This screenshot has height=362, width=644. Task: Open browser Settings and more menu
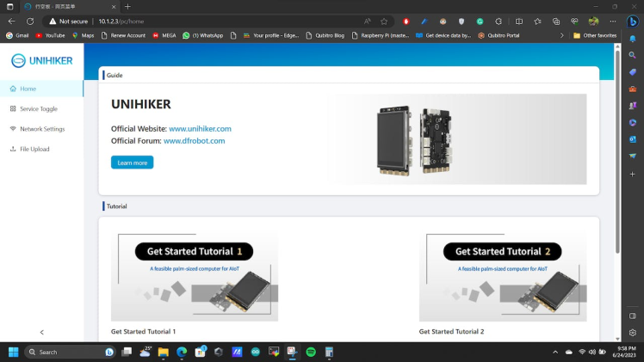coord(613,21)
